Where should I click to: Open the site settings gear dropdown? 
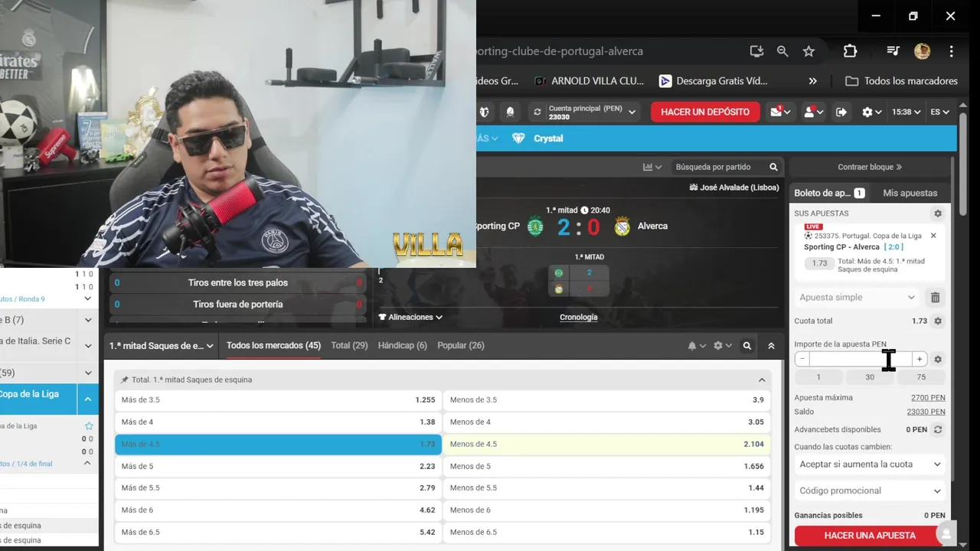click(x=871, y=112)
